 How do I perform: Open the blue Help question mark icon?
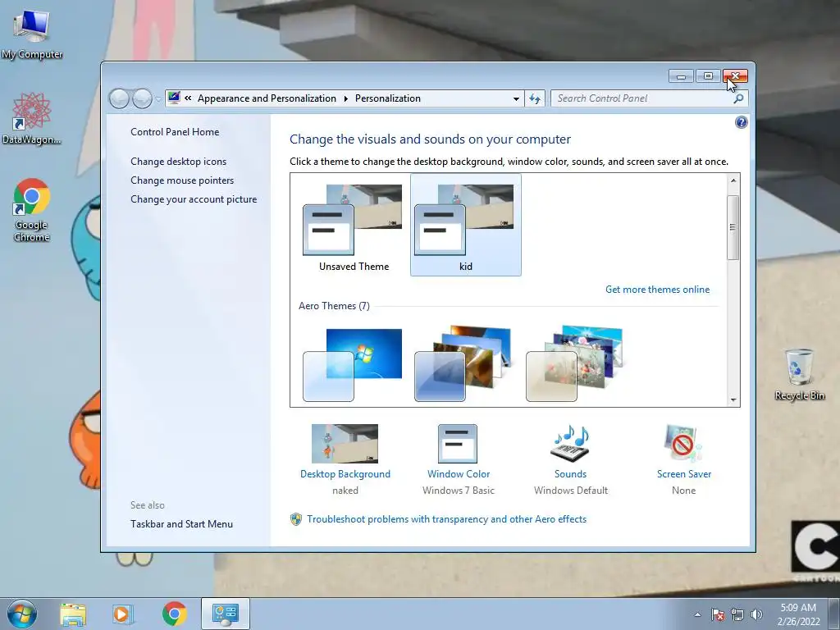[x=741, y=123]
